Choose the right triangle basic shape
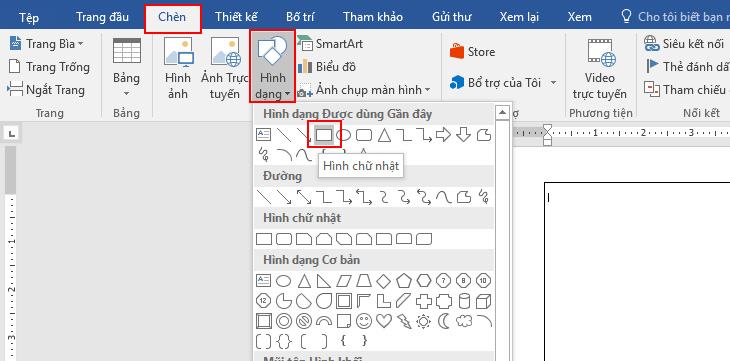 (324, 281)
